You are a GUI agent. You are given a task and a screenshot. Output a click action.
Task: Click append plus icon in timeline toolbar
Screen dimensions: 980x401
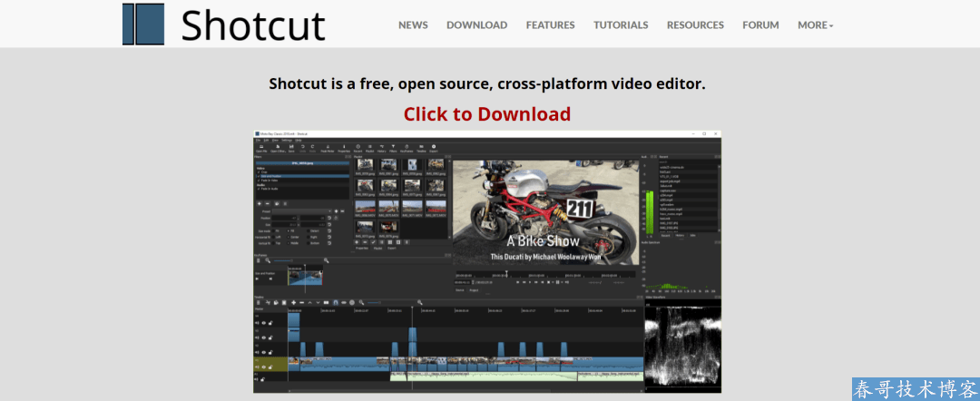coord(294,302)
